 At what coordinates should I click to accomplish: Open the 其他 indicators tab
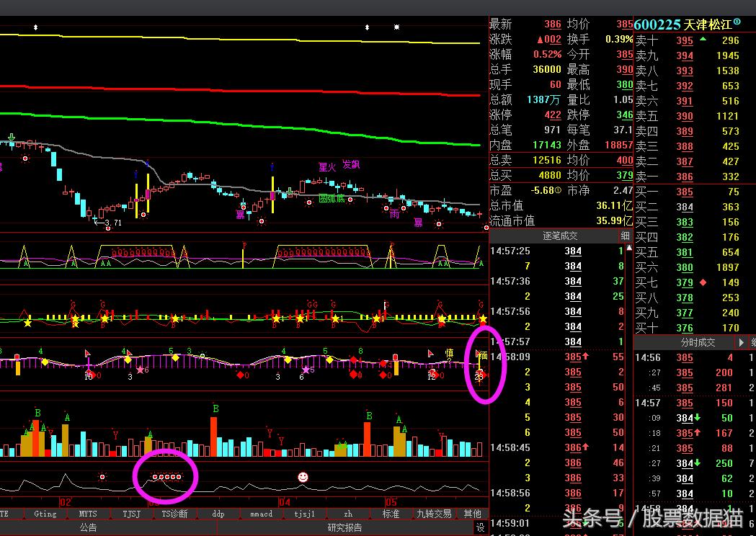[x=472, y=514]
